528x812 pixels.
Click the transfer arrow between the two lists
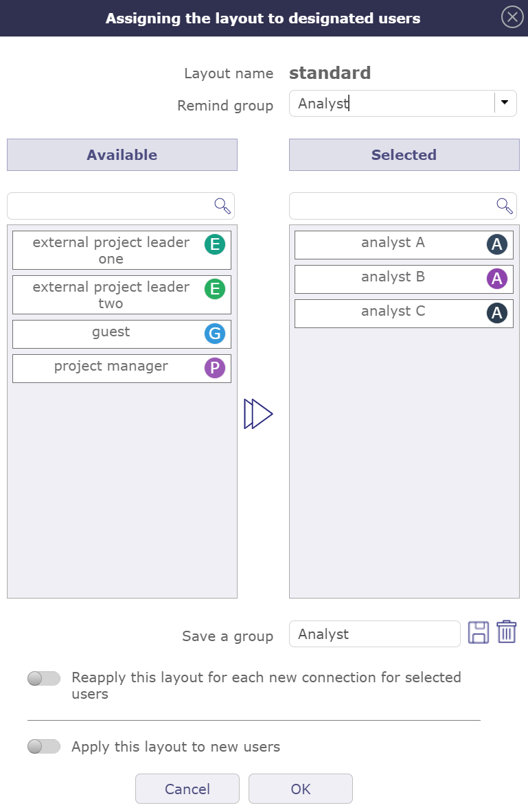coord(259,413)
